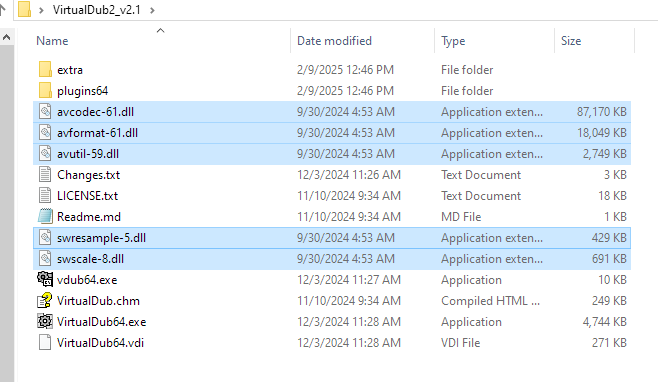The image size is (658, 382).
Task: Select the file name Readme.md
Action: pyautogui.click(x=89, y=217)
